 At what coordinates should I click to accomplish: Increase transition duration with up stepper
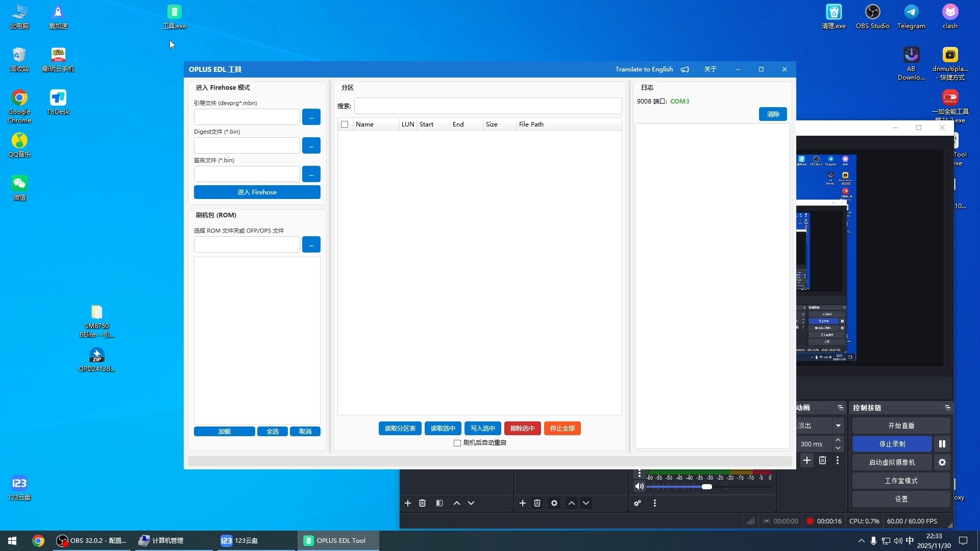[x=838, y=440]
